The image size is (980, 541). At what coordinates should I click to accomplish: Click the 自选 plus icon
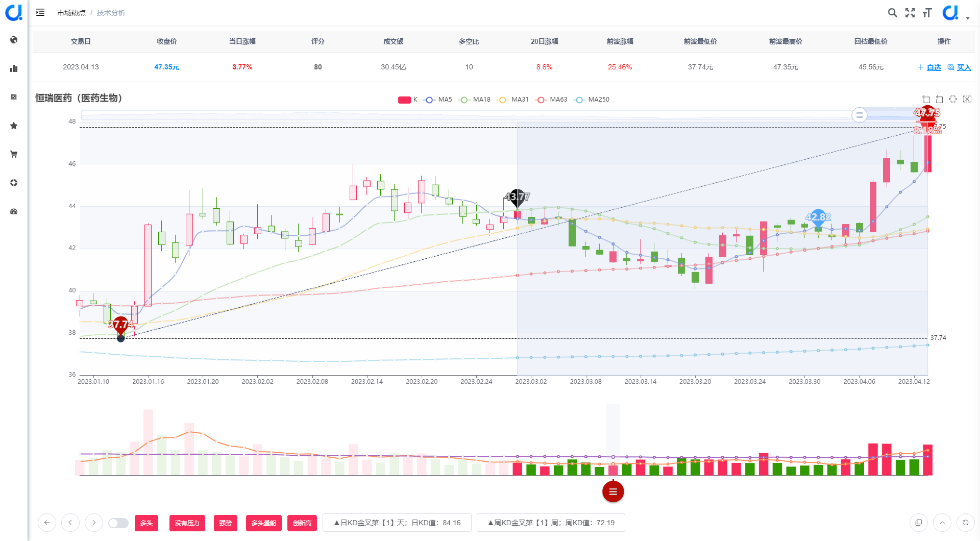pyautogui.click(x=921, y=67)
